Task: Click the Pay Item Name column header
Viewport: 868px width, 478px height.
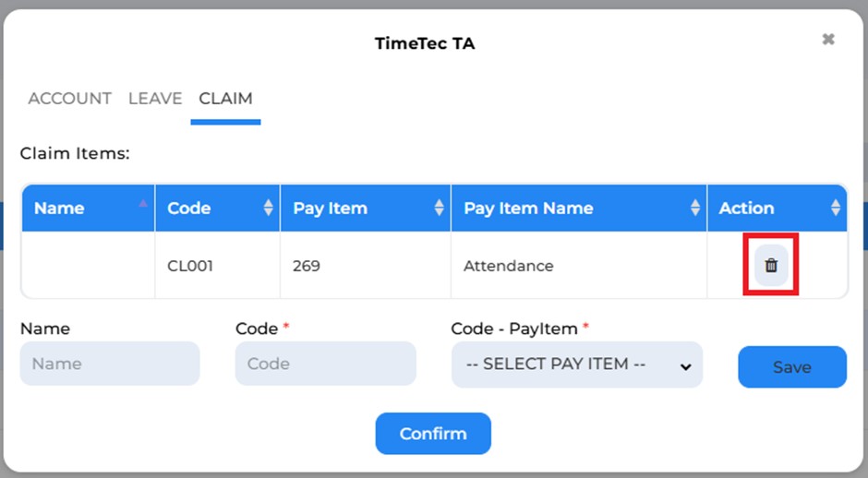Action: (x=579, y=208)
